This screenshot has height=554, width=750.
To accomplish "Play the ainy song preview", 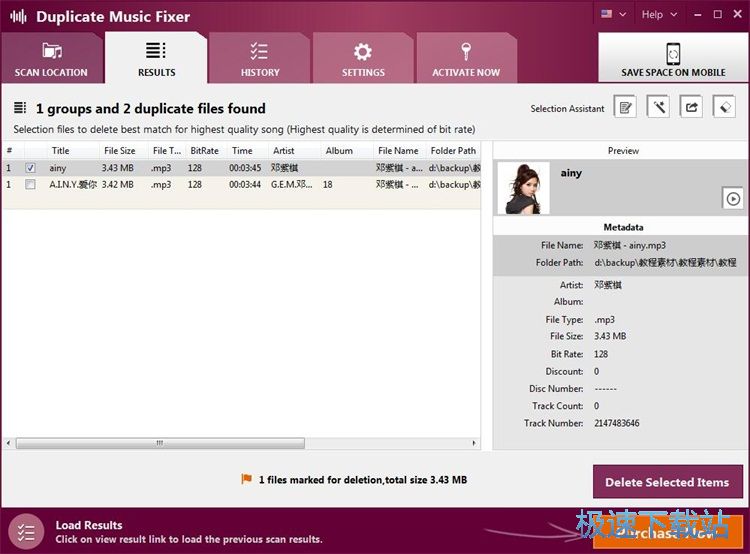I will point(733,199).
